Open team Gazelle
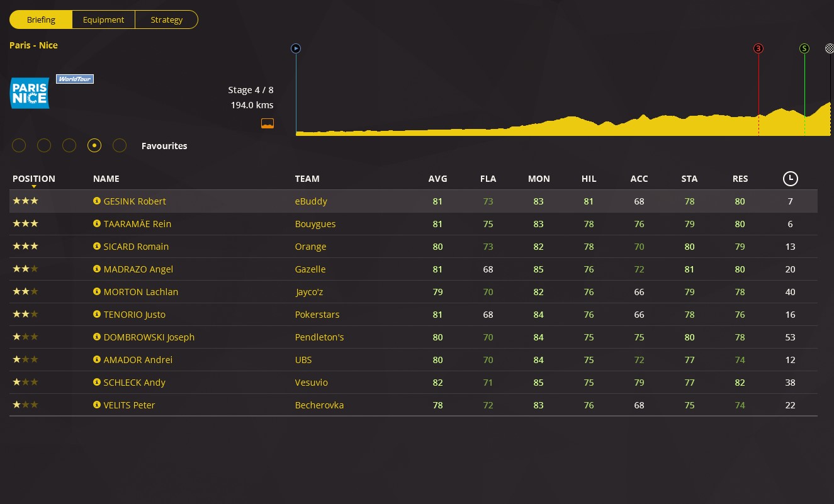 tap(310, 269)
